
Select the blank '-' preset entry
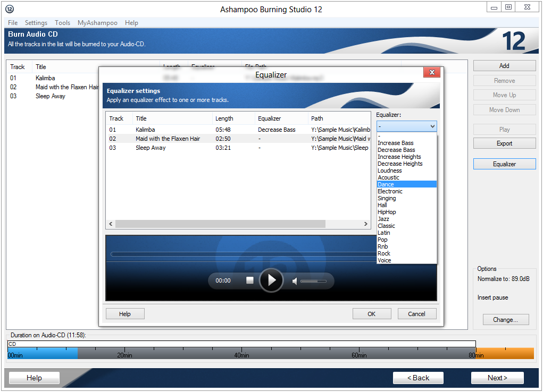[x=406, y=137]
